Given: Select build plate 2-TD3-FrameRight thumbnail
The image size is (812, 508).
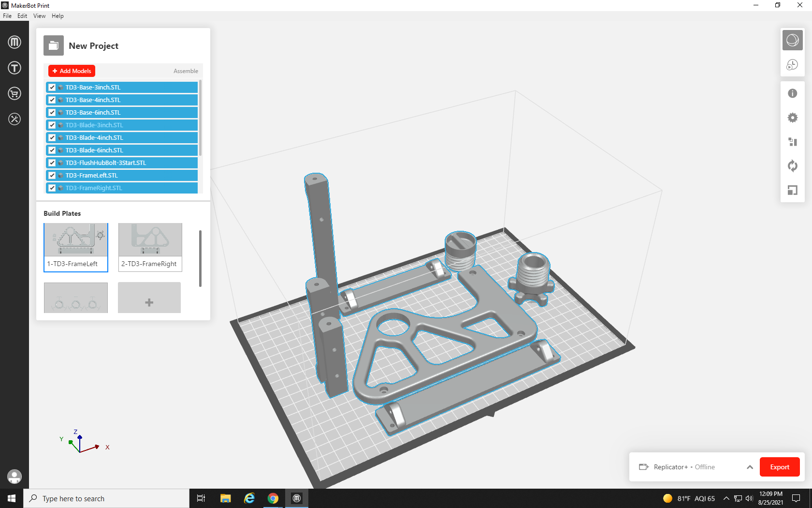Looking at the screenshot, I should click(150, 247).
